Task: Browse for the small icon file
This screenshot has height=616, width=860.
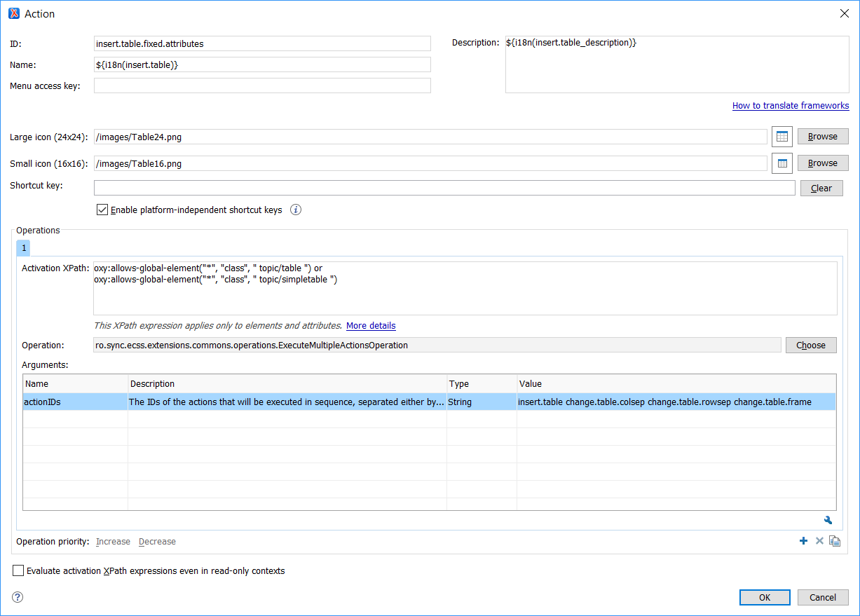Action: (x=822, y=163)
